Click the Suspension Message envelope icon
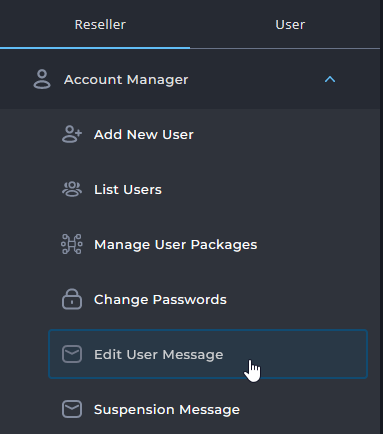383x434 pixels. pyautogui.click(x=72, y=409)
